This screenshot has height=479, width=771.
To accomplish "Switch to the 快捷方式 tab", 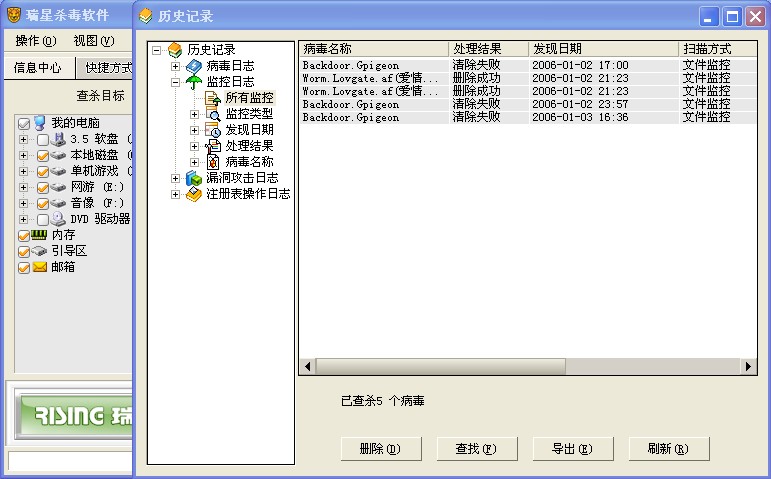I will (x=105, y=67).
